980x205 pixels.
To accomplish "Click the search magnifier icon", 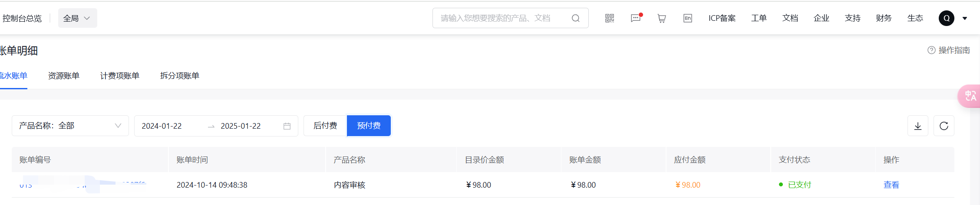I will click(576, 18).
